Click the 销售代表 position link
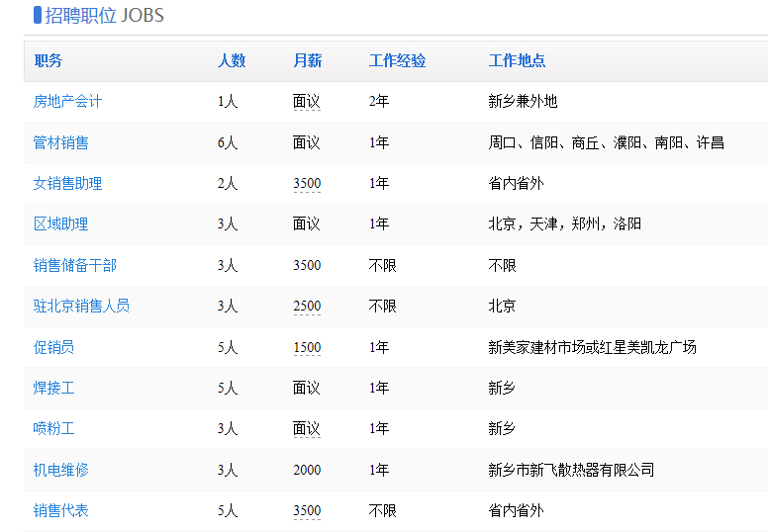 pos(60,510)
